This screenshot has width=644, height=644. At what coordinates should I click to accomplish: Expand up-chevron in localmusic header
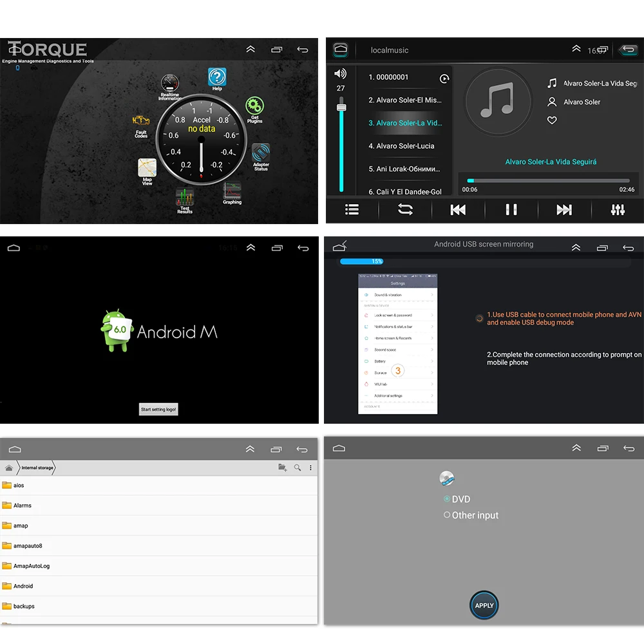point(576,49)
